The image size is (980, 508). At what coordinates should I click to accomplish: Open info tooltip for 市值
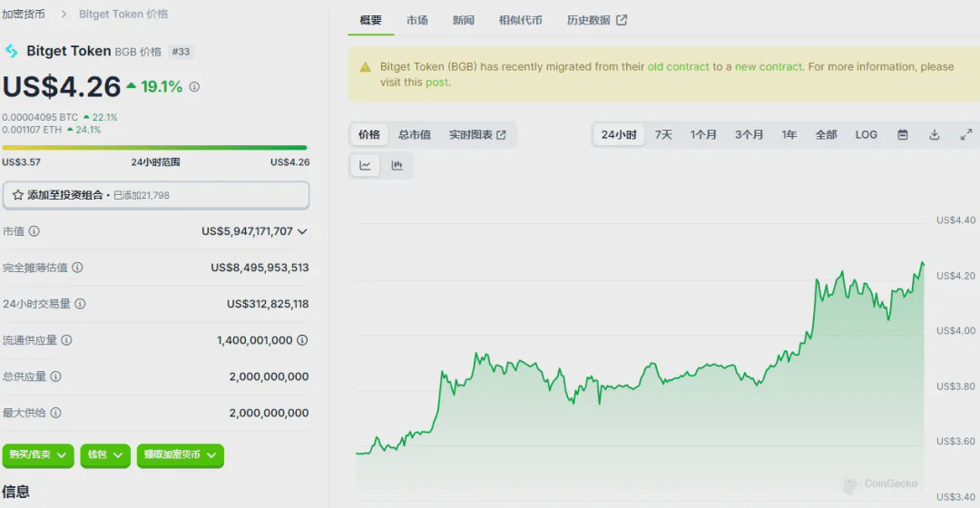[34, 231]
